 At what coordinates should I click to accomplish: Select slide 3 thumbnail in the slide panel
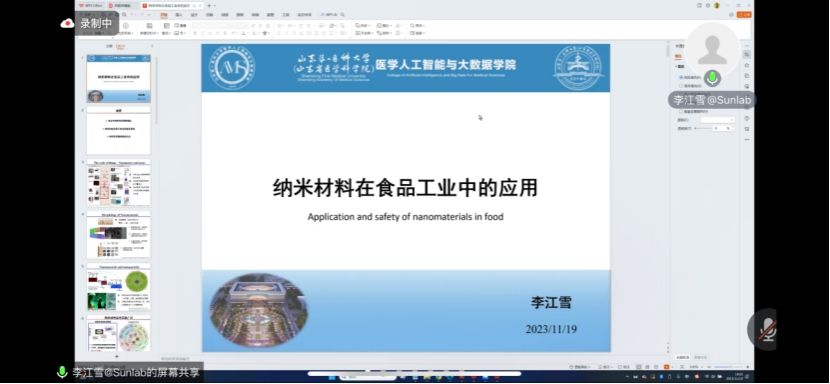click(119, 182)
